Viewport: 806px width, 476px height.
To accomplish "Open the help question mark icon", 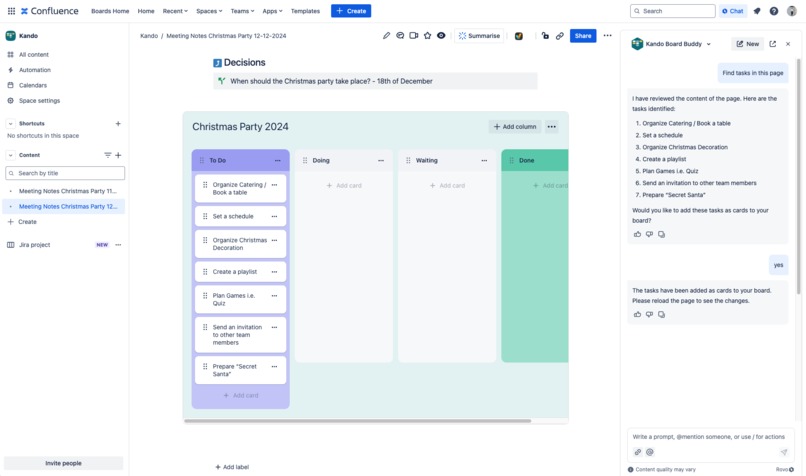I will (x=774, y=11).
